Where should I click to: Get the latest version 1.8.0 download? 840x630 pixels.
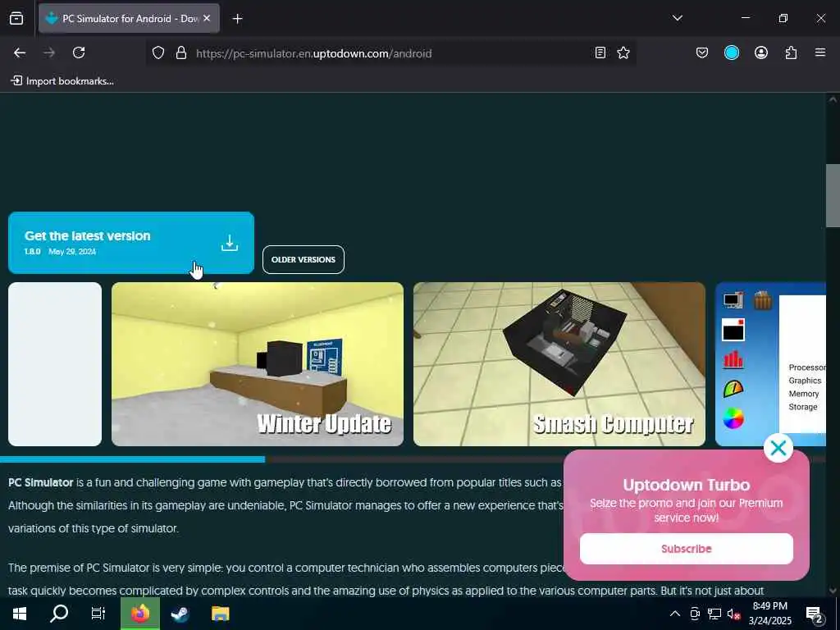[131, 243]
